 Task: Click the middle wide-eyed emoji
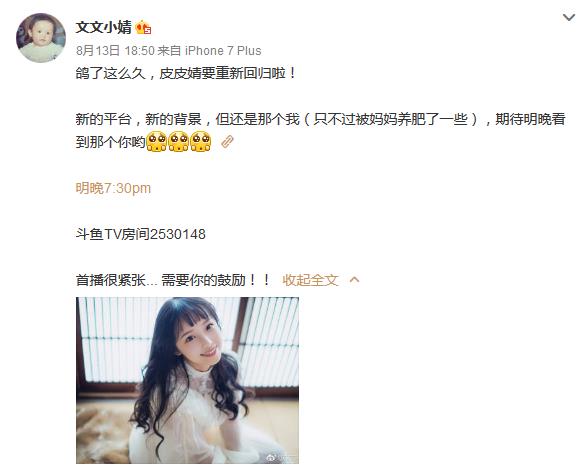(x=179, y=142)
